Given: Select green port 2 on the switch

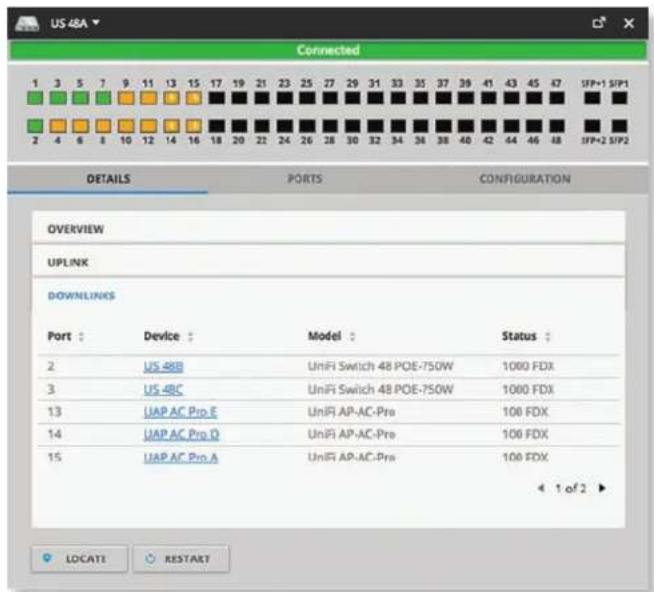Looking at the screenshot, I should [35, 126].
